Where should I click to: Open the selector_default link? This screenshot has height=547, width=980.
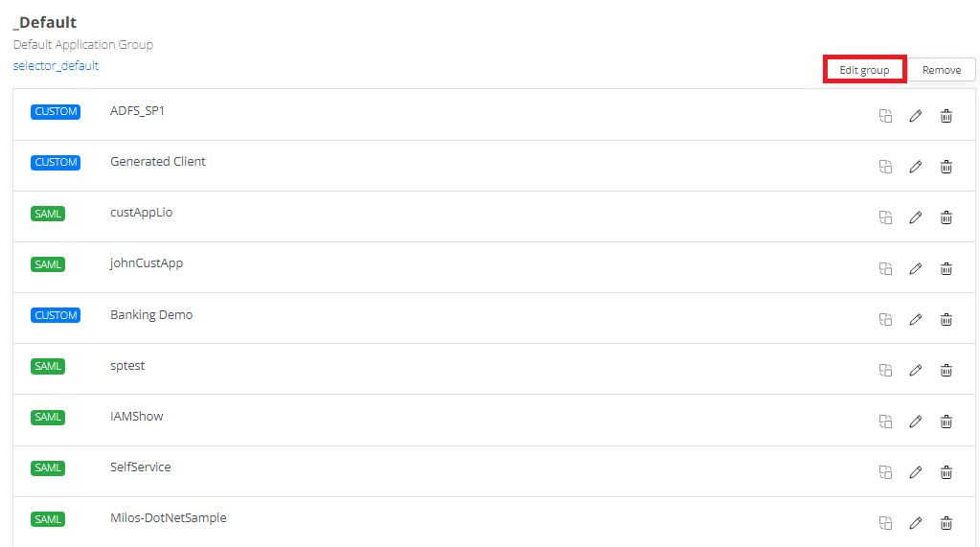point(56,66)
